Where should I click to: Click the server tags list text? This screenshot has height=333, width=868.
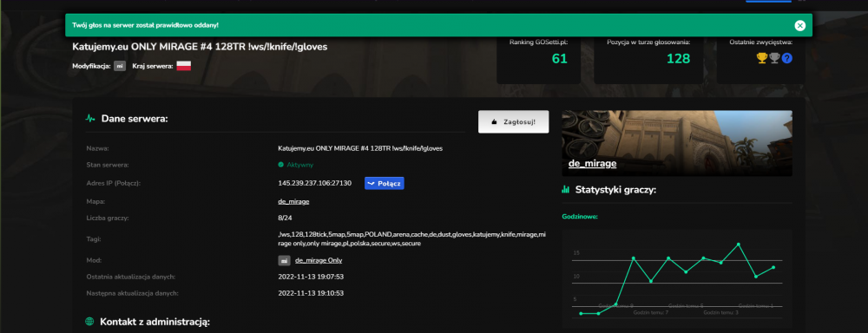[411, 239]
